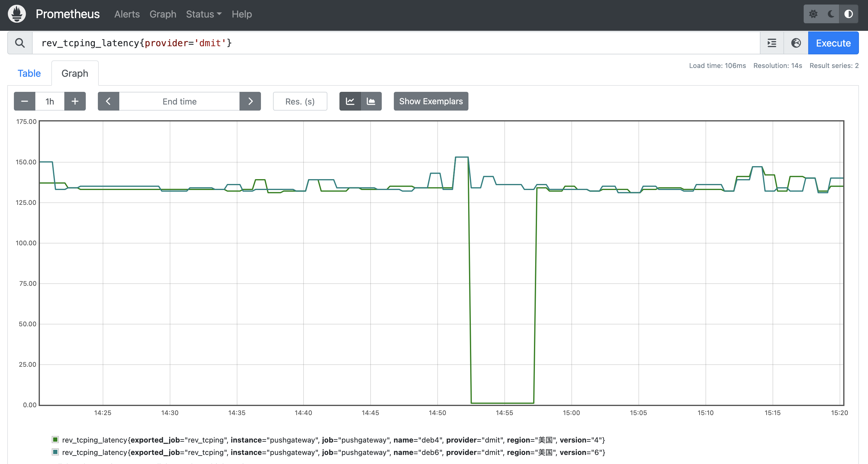Select browser-preferred auto theme icon
The width and height of the screenshot is (868, 464).
[x=848, y=14]
